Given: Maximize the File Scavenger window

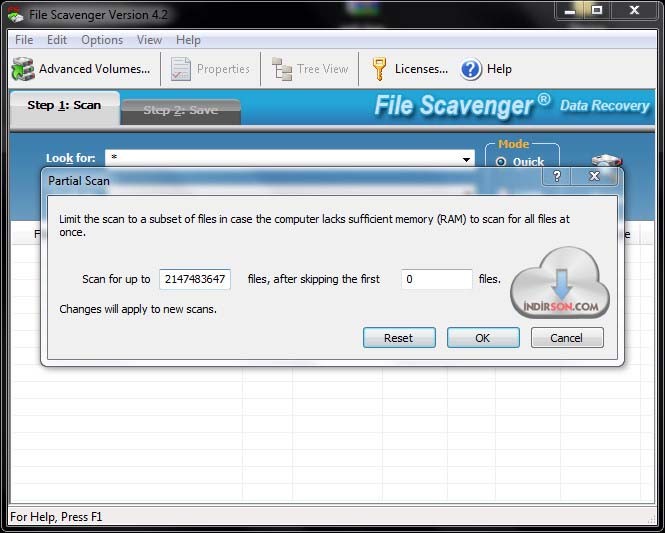Looking at the screenshot, I should point(597,11).
